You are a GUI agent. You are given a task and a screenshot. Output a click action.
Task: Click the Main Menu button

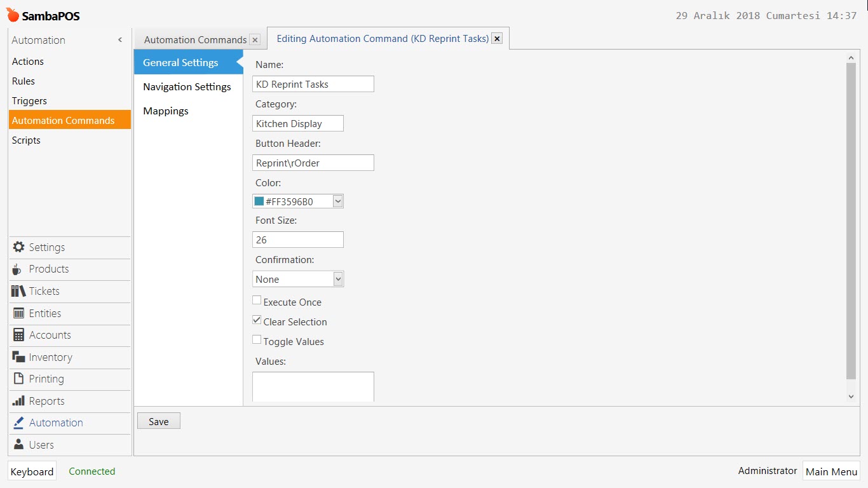[x=831, y=471]
